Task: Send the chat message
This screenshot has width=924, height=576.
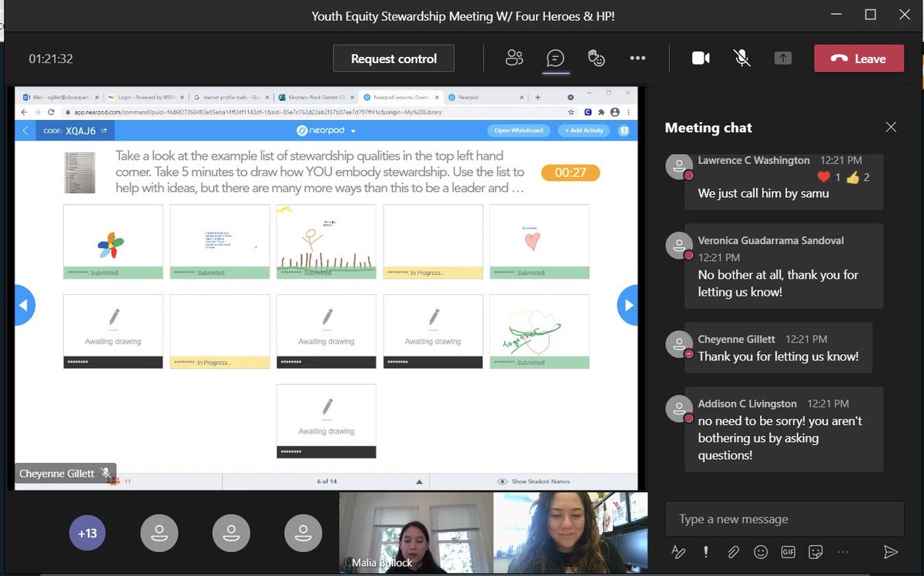Action: tap(890, 551)
